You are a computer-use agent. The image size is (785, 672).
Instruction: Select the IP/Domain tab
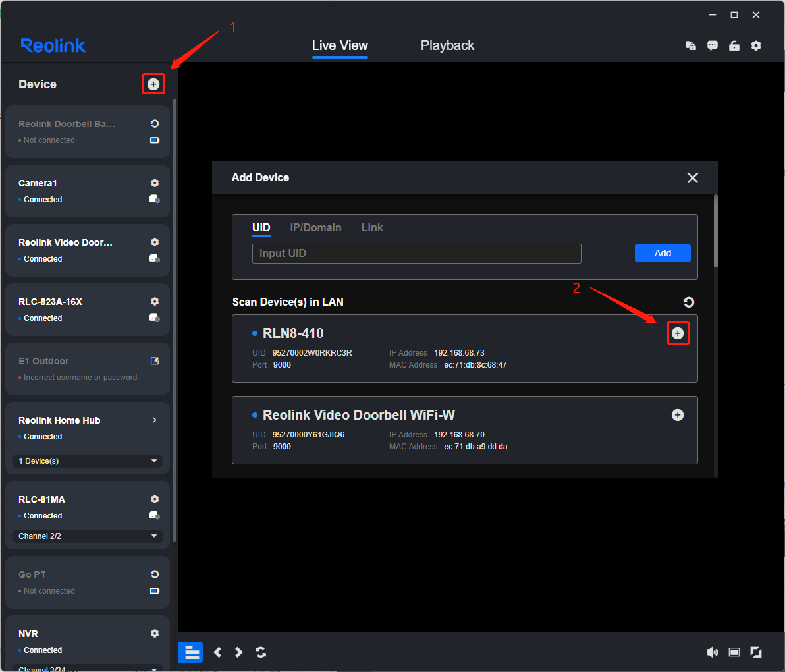click(316, 227)
